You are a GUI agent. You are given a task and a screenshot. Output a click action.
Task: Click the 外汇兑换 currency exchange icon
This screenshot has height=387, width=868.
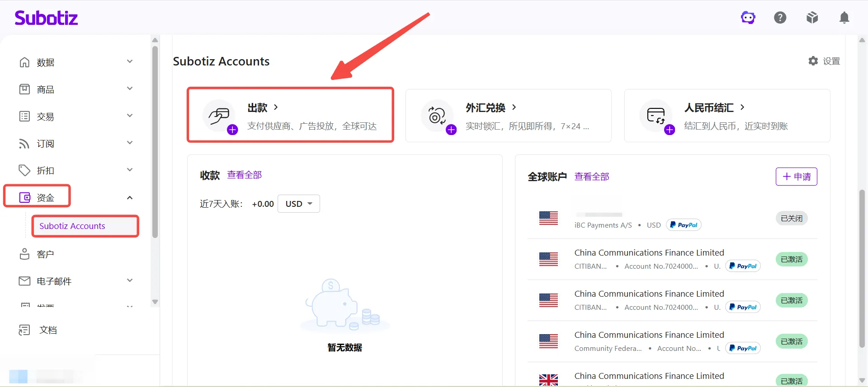(437, 116)
